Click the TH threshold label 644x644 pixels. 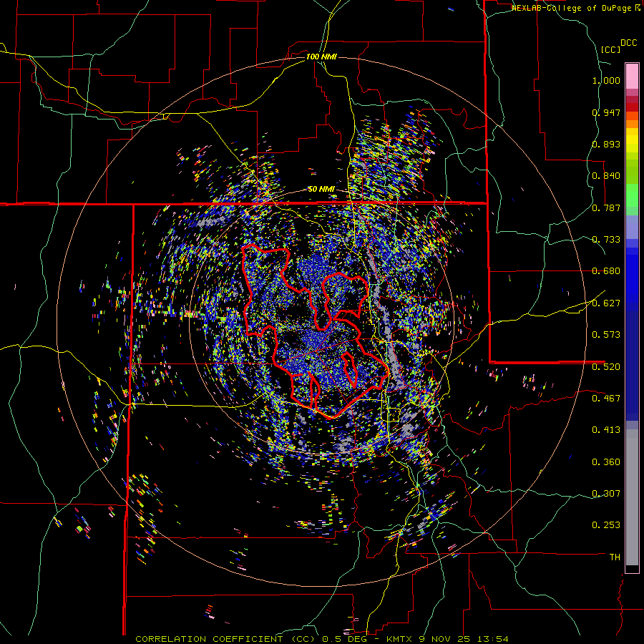point(615,557)
